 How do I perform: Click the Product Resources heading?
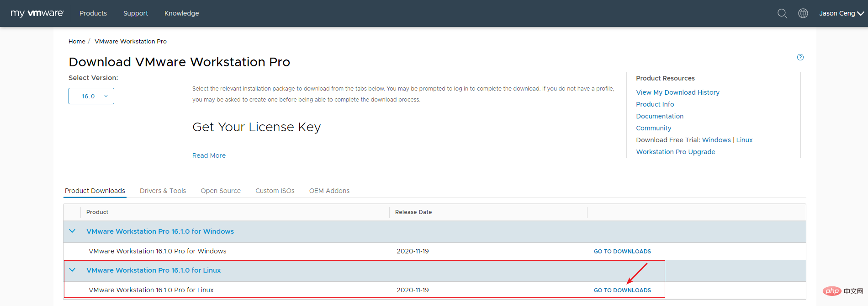click(665, 78)
